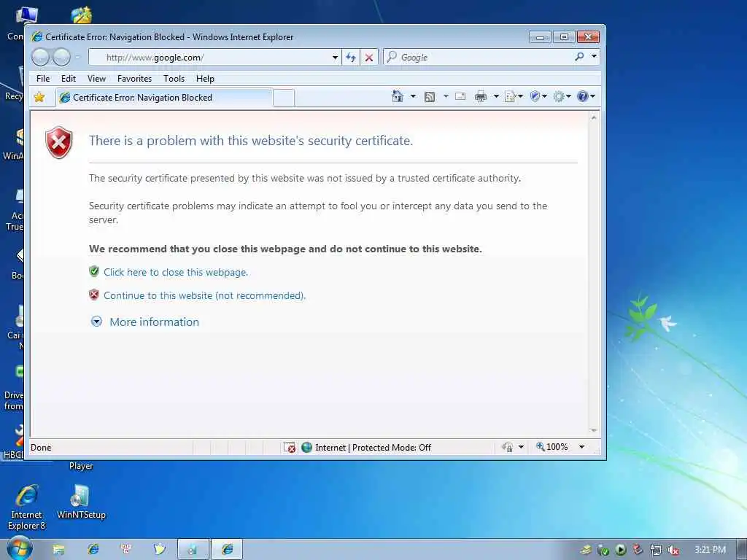Click the Home toolbar icon
747x560 pixels.
[398, 97]
